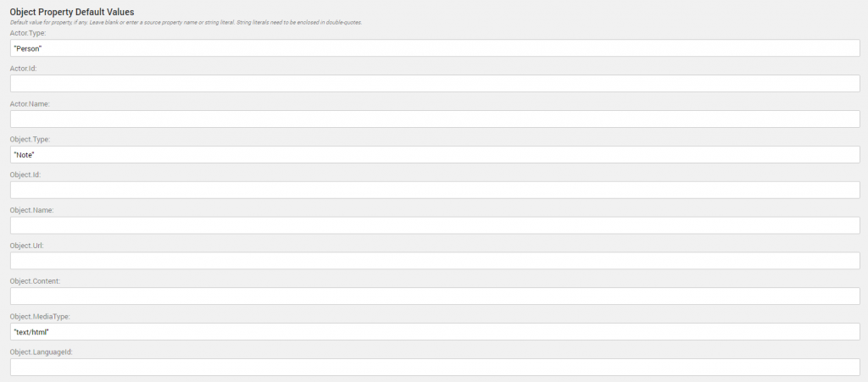The height and width of the screenshot is (382, 868).
Task: Click the "Actor.Type:" field label
Action: (28, 32)
